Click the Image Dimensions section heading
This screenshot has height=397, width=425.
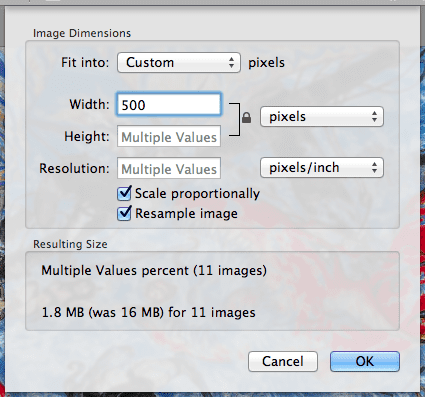pos(82,33)
